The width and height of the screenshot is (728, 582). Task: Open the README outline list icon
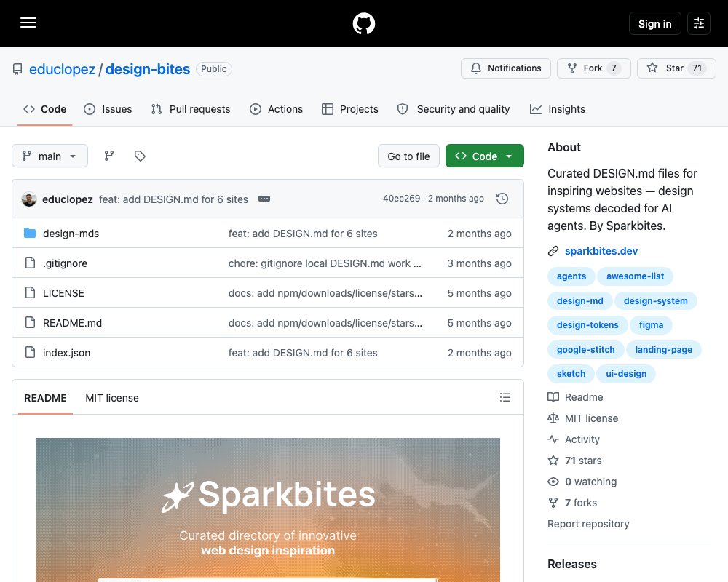(x=505, y=397)
